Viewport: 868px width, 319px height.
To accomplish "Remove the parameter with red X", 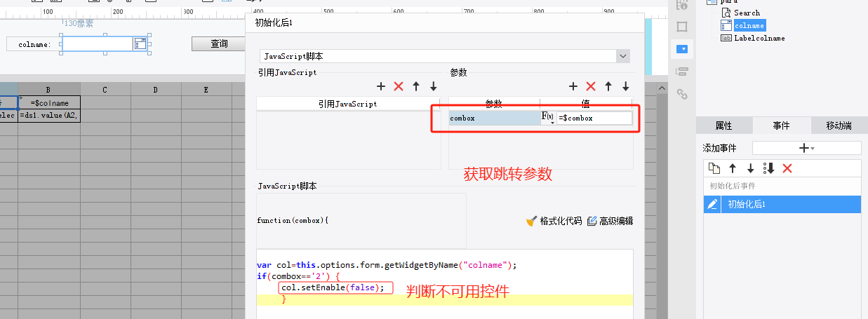I will (591, 86).
